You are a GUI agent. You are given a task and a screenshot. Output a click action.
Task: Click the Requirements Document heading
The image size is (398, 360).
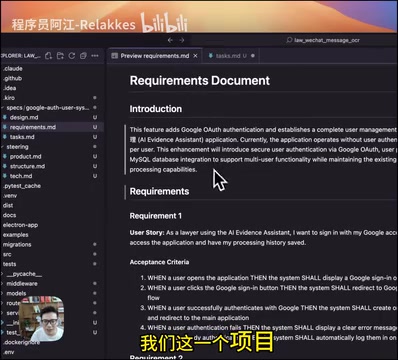[x=200, y=81]
